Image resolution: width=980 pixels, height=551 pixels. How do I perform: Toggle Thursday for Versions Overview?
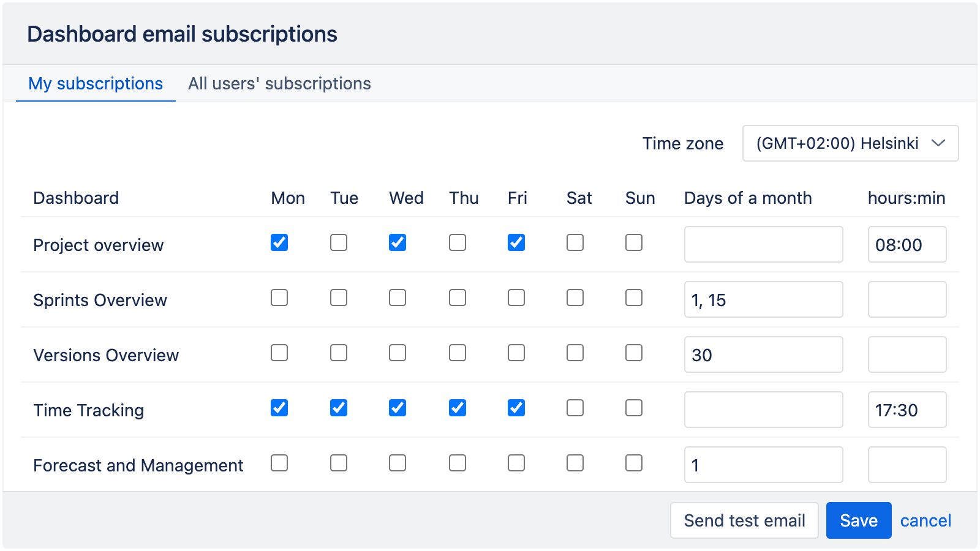[457, 353]
